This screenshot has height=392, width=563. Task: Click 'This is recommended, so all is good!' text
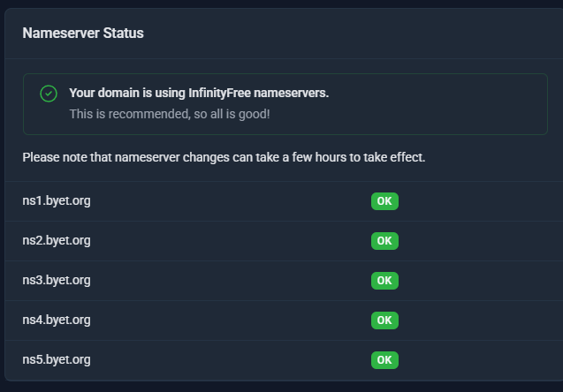click(x=170, y=114)
